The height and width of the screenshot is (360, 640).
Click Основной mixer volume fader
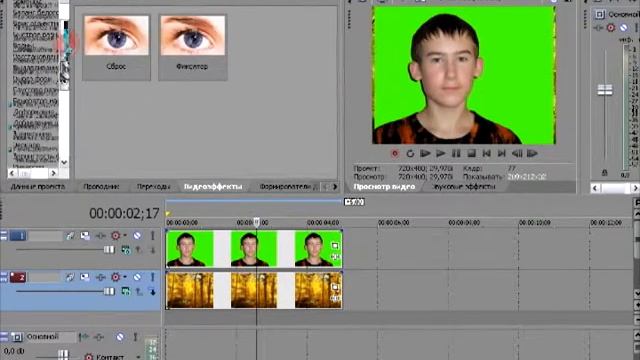(x=605, y=89)
